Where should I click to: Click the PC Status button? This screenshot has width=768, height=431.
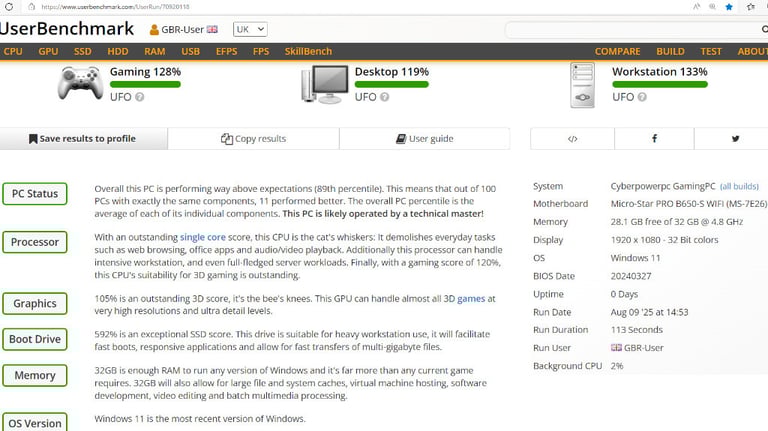click(35, 193)
